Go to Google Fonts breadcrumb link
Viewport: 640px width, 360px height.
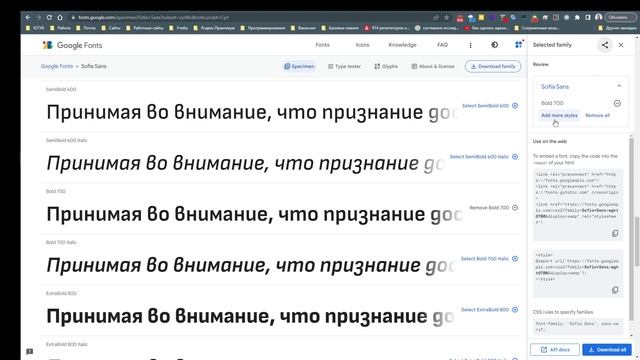coord(57,66)
